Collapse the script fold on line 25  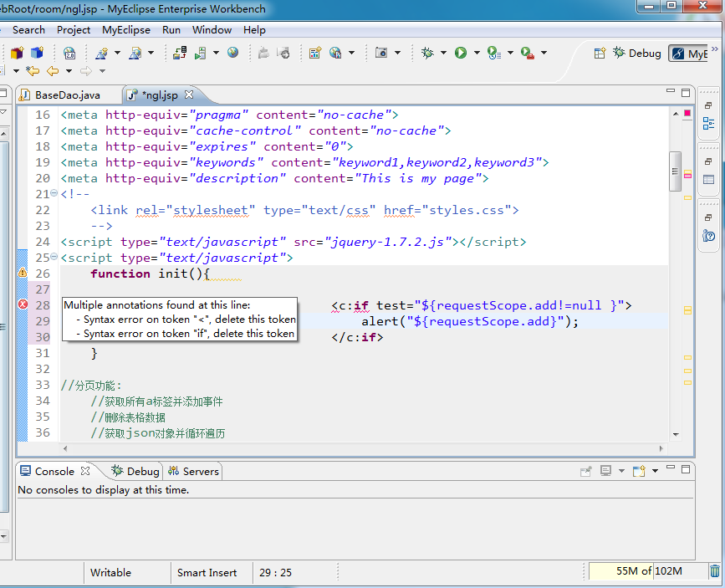click(x=54, y=256)
